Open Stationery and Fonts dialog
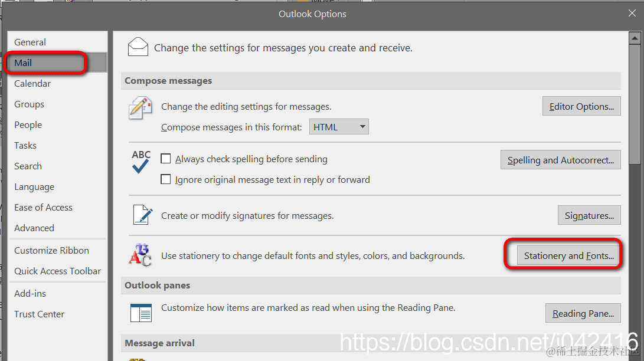The height and width of the screenshot is (361, 644). (569, 255)
